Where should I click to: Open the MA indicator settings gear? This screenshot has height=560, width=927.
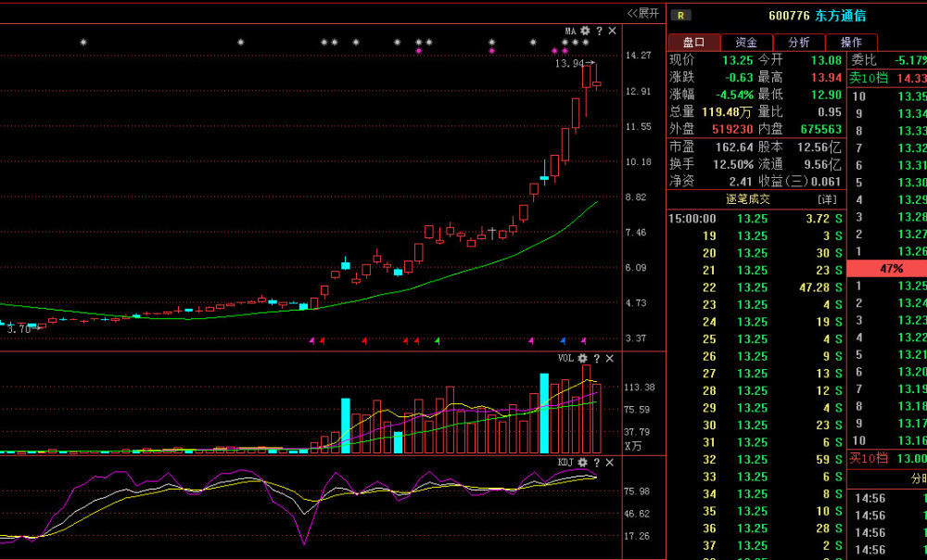tap(585, 31)
